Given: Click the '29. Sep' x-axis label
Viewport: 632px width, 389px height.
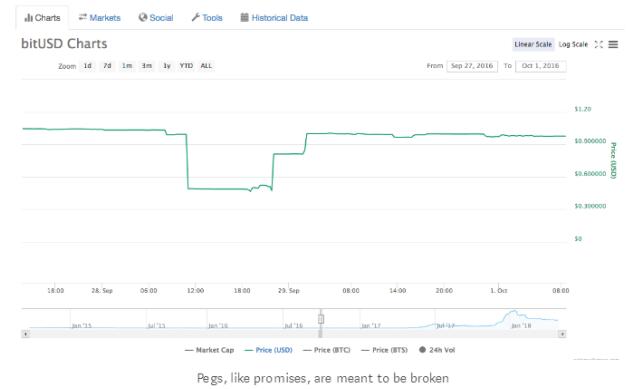Looking at the screenshot, I should pos(289,291).
